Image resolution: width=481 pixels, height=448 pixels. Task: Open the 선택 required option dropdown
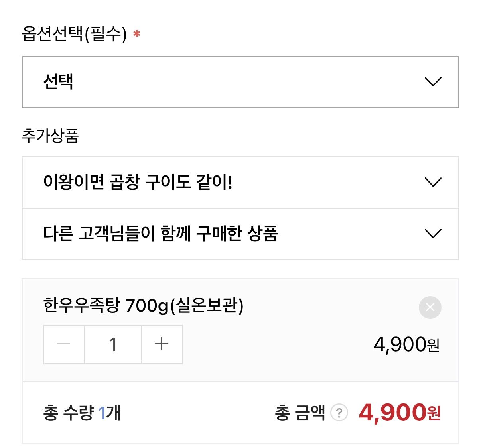[239, 82]
